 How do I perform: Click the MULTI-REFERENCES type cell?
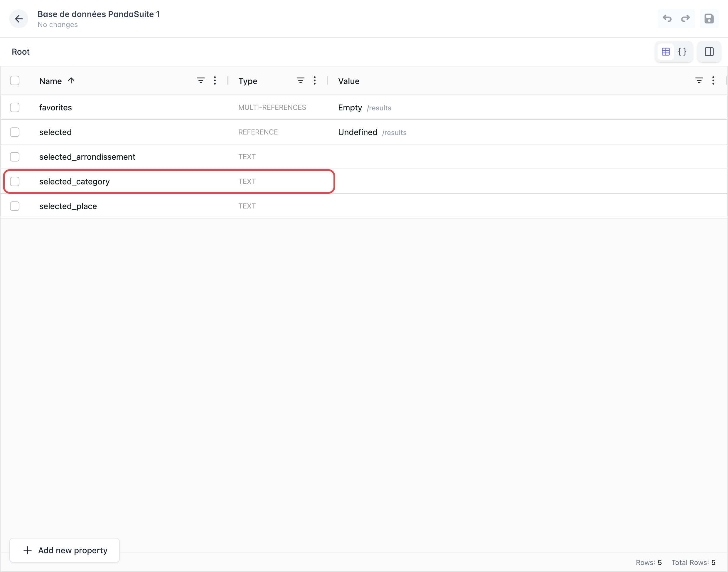tap(272, 107)
